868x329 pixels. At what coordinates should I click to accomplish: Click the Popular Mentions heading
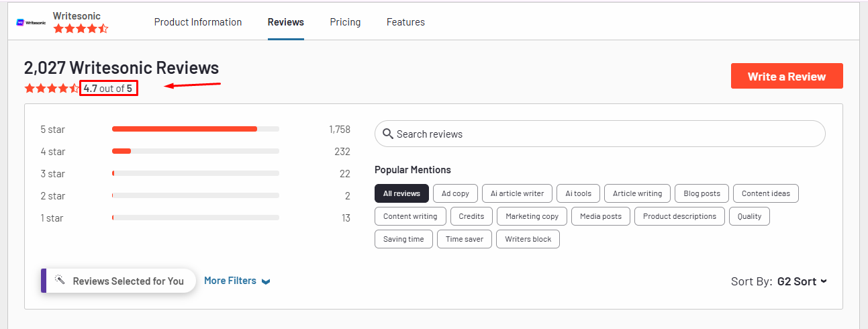[413, 170]
